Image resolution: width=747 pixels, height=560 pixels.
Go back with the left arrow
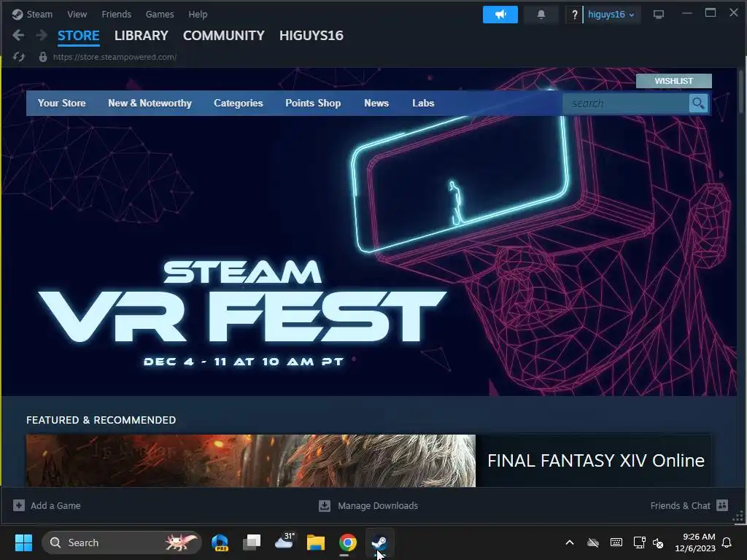click(18, 35)
